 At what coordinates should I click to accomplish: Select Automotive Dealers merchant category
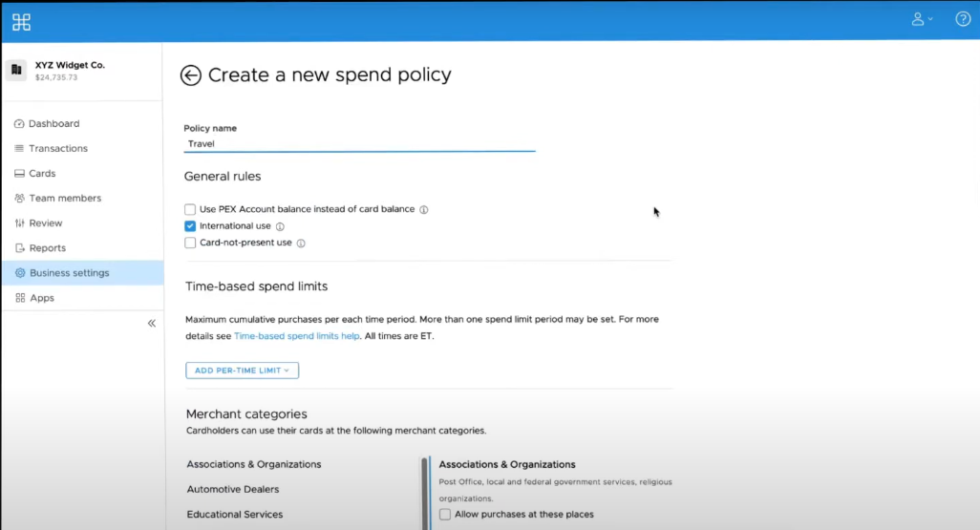(233, 489)
